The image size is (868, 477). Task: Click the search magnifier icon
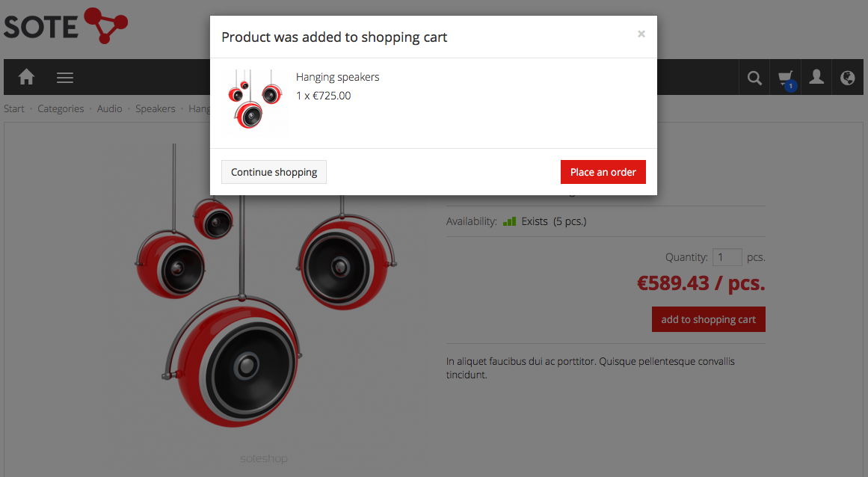pos(754,78)
